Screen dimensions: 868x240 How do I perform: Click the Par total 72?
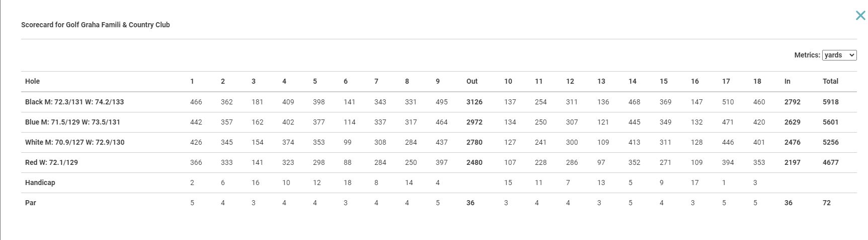coord(827,203)
